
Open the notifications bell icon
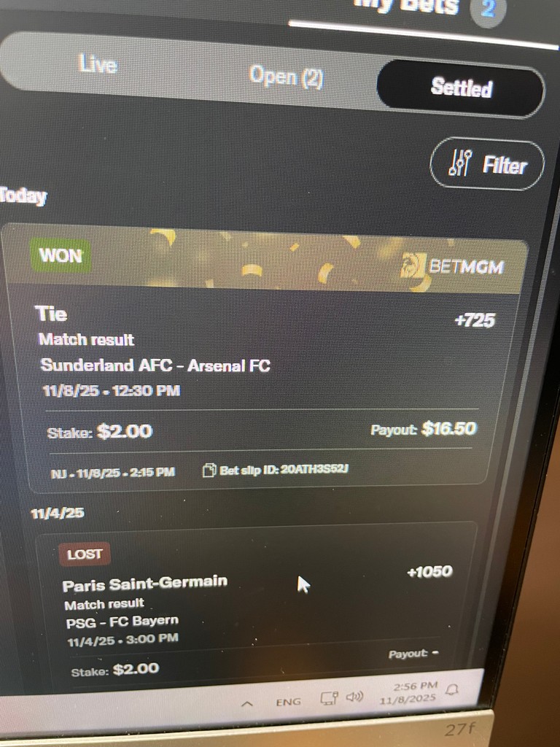(x=453, y=689)
